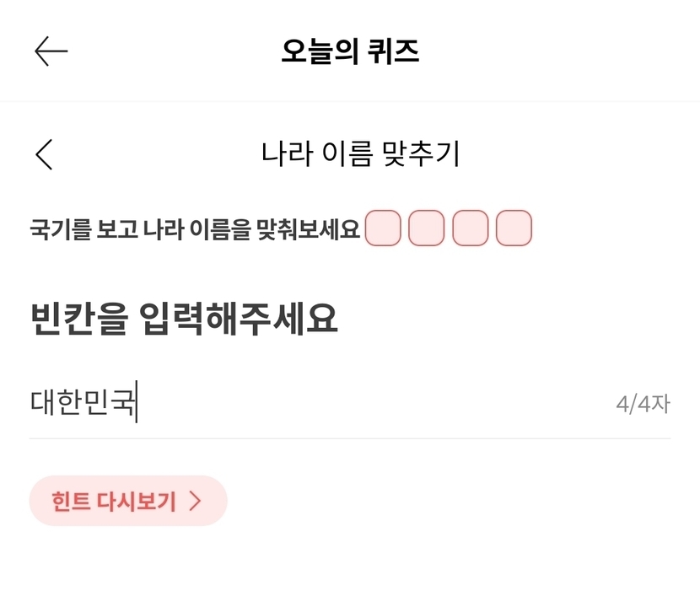Screen dimensions: 700x607
Task: Select the fourth pink blank letter box
Action: pos(514,228)
